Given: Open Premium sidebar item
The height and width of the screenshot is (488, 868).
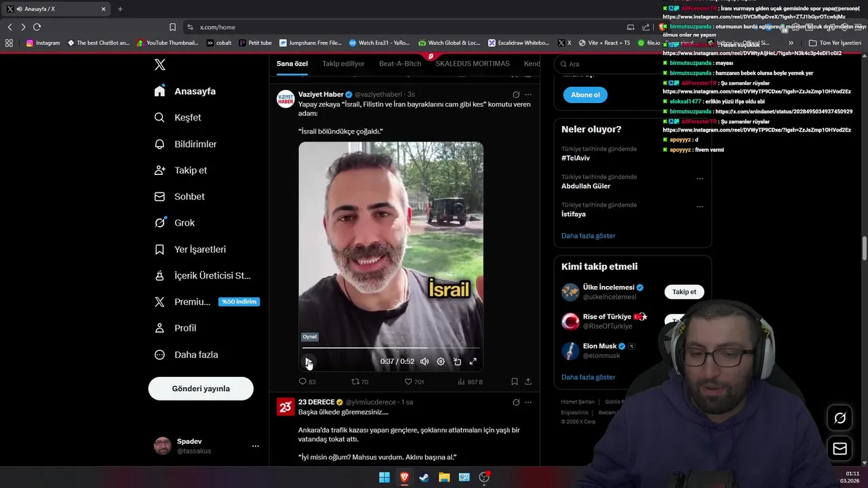Looking at the screenshot, I should (x=206, y=302).
